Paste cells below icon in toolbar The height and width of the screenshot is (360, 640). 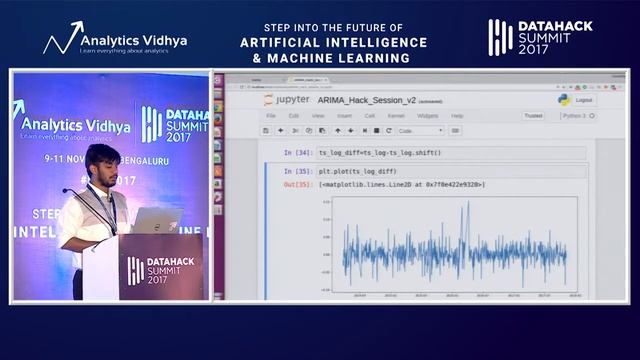(x=322, y=131)
